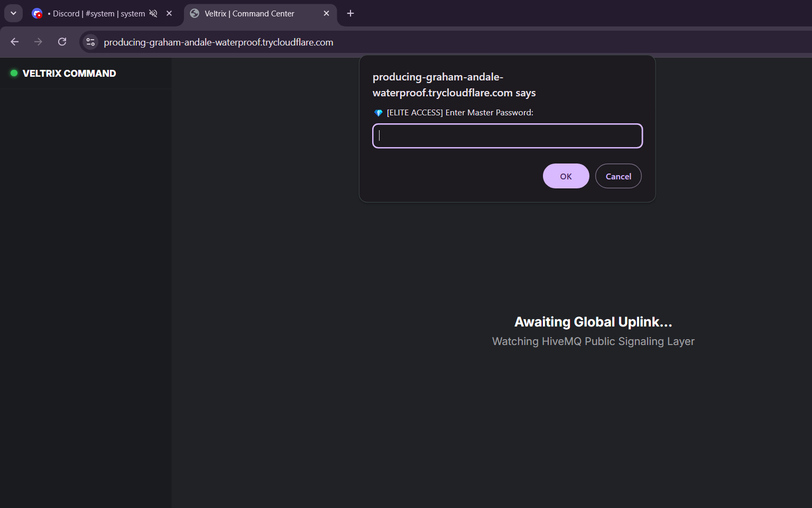812x508 pixels.
Task: Click the diamond emoji in the dialog message
Action: (x=377, y=112)
